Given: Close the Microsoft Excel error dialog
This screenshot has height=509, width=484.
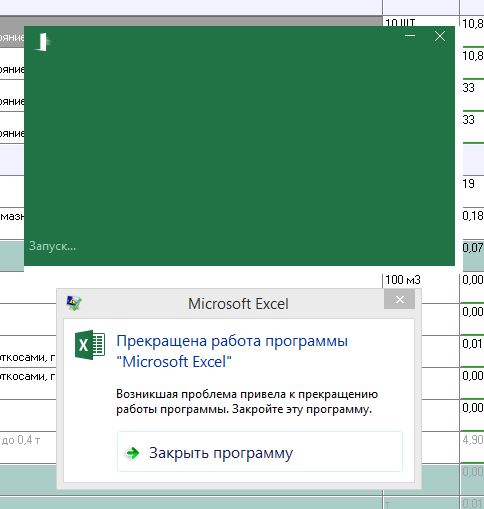Looking at the screenshot, I should pos(399,299).
